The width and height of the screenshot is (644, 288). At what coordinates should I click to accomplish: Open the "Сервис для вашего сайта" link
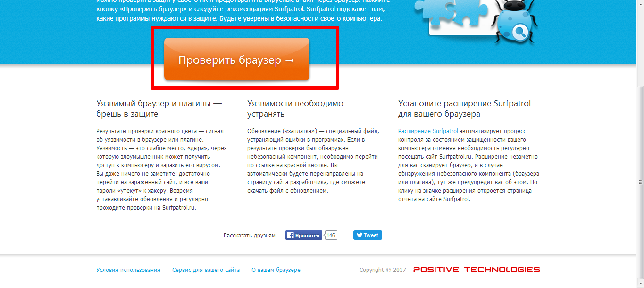tap(206, 270)
